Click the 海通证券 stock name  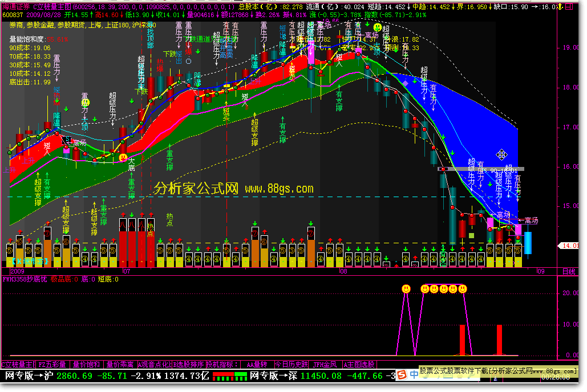coord(16,7)
